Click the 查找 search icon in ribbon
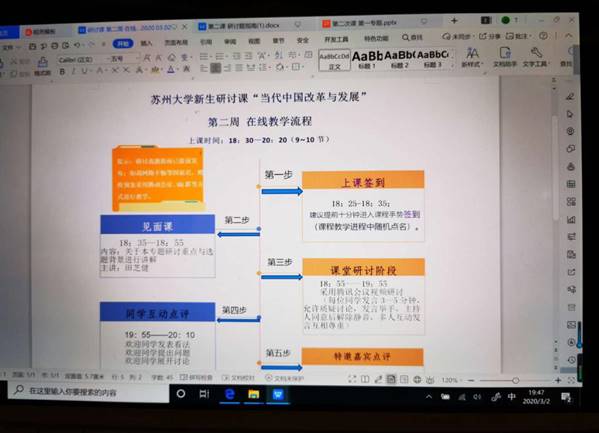The image size is (599, 433). point(412,37)
